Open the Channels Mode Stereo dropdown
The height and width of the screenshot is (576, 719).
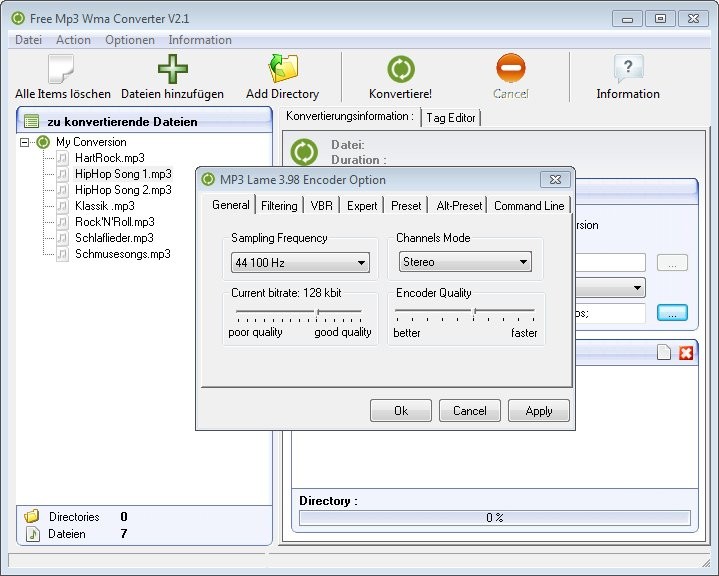465,262
